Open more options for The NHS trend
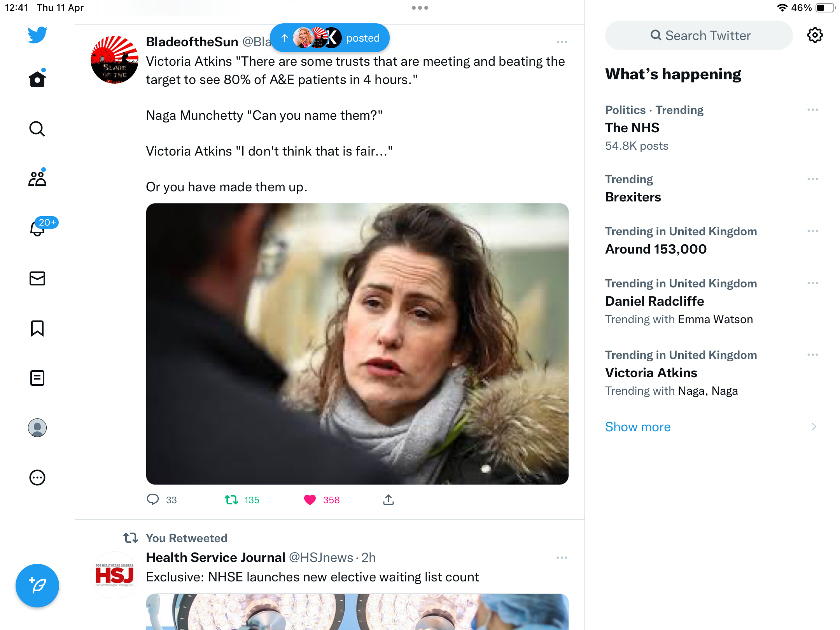This screenshot has height=630, width=840. coord(813,110)
